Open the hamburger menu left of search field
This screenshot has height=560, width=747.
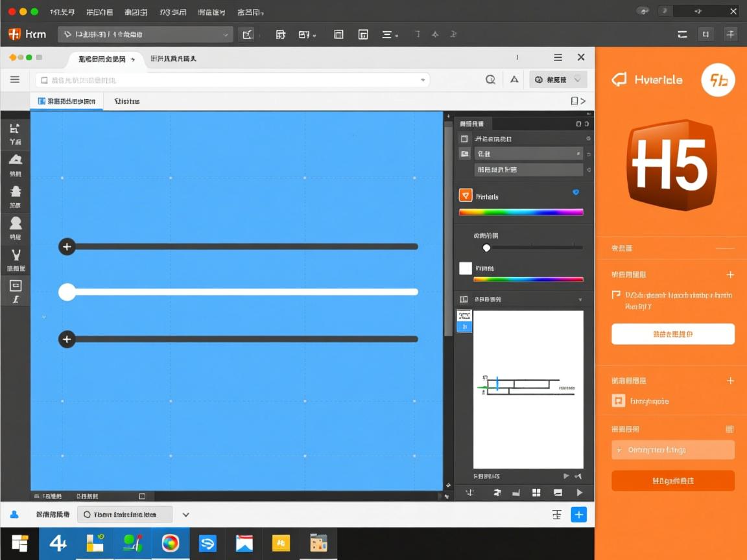click(14, 80)
